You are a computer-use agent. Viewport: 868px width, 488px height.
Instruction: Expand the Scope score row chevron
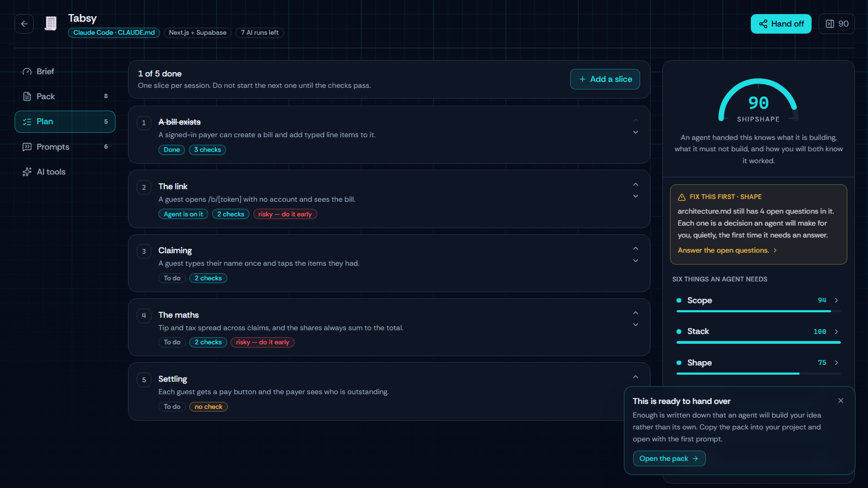tap(836, 300)
